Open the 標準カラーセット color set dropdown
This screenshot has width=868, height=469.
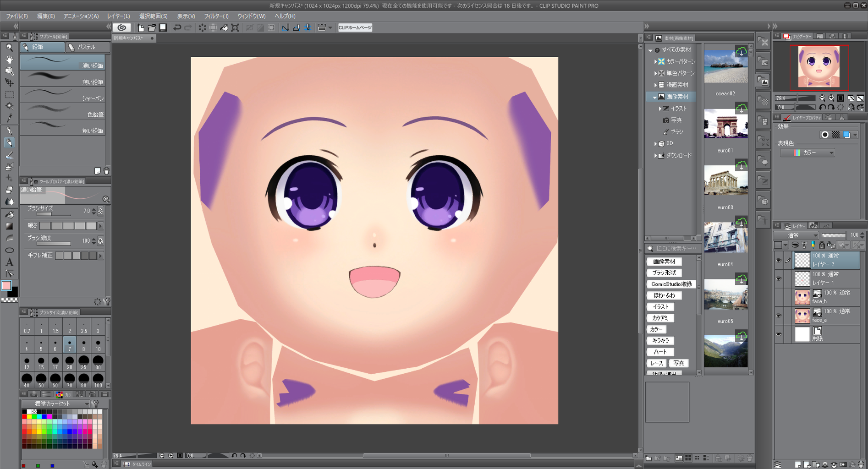tap(55, 404)
